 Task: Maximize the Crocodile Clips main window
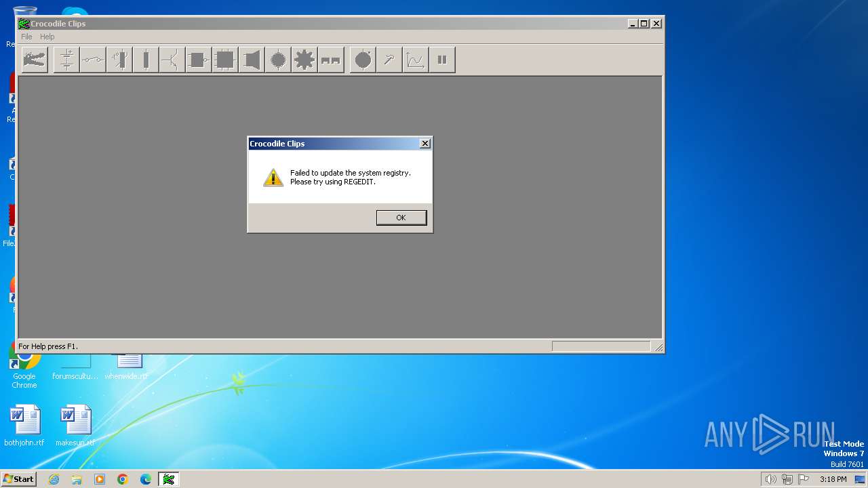tap(644, 24)
